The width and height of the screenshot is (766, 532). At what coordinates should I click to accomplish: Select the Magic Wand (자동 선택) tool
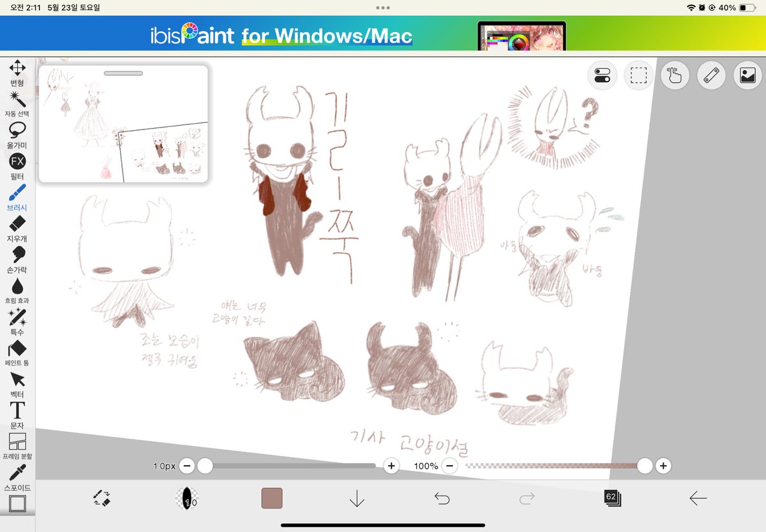point(17,104)
